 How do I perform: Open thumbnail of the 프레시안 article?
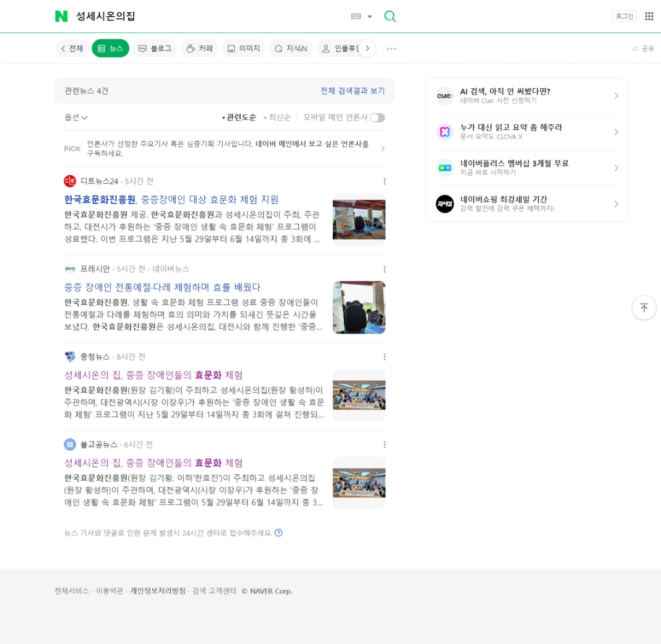(359, 307)
